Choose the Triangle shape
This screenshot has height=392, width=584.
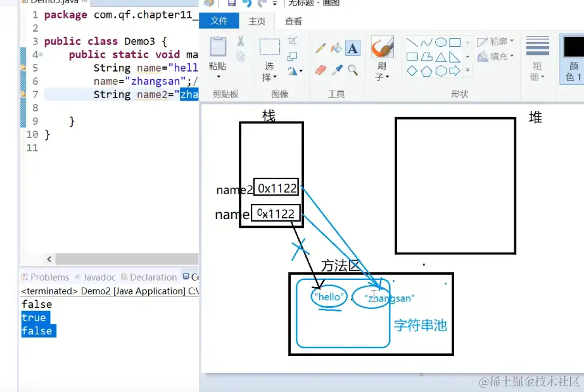coord(441,56)
